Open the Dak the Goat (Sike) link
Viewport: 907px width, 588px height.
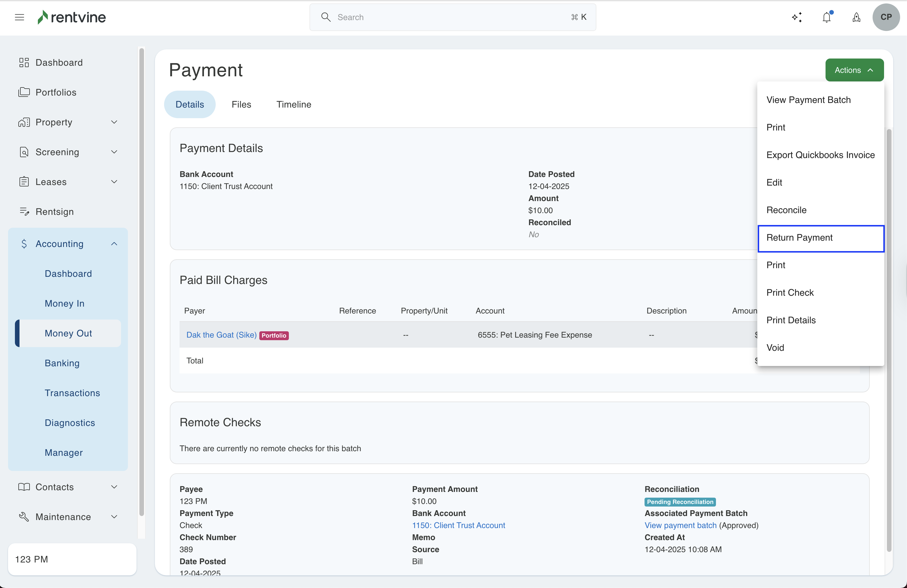pos(221,334)
